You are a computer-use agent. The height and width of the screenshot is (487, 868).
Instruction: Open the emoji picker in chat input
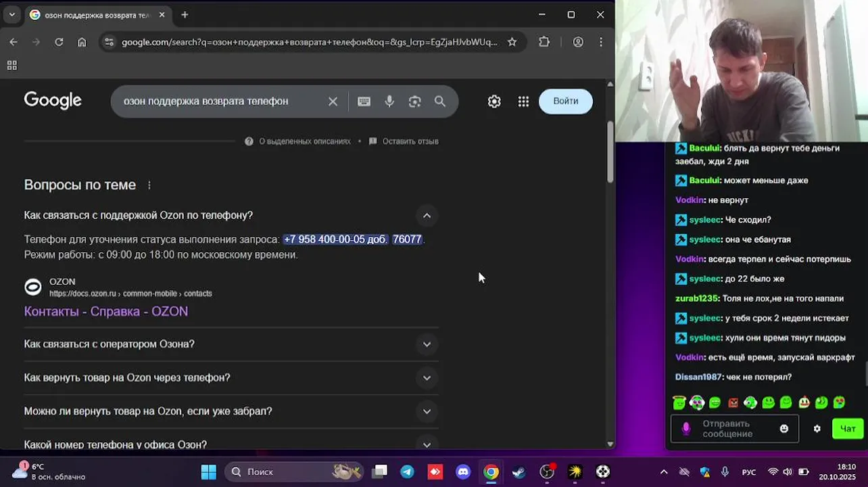coord(784,429)
